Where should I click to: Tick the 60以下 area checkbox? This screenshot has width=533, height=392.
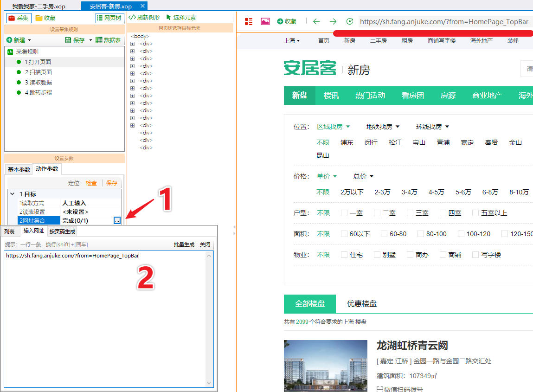[x=344, y=234]
